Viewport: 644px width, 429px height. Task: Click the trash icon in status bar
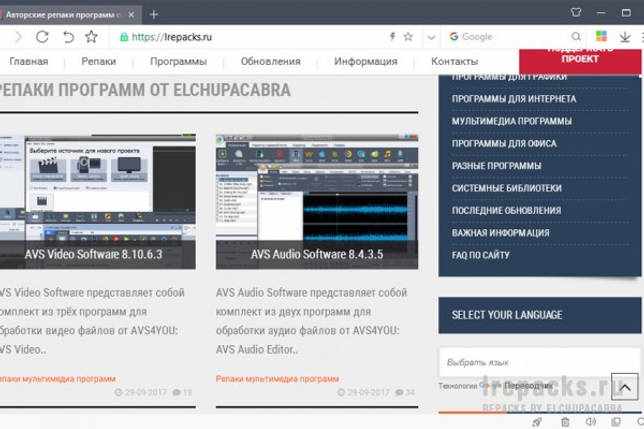pos(565,422)
